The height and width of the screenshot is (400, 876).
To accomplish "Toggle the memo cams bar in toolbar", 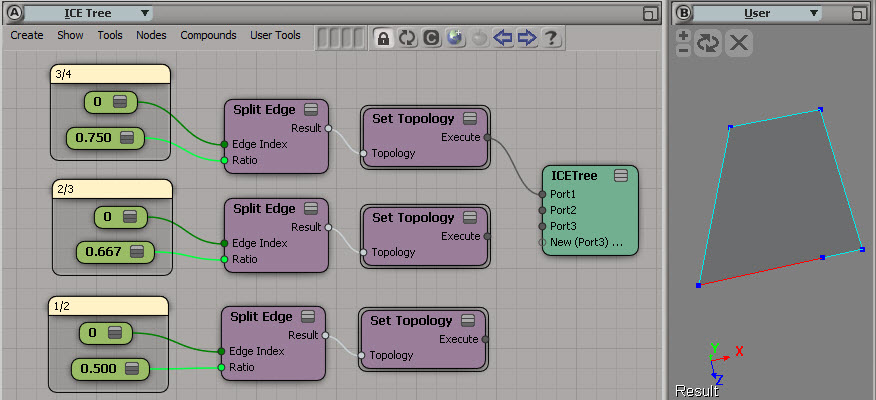I will pos(339,38).
